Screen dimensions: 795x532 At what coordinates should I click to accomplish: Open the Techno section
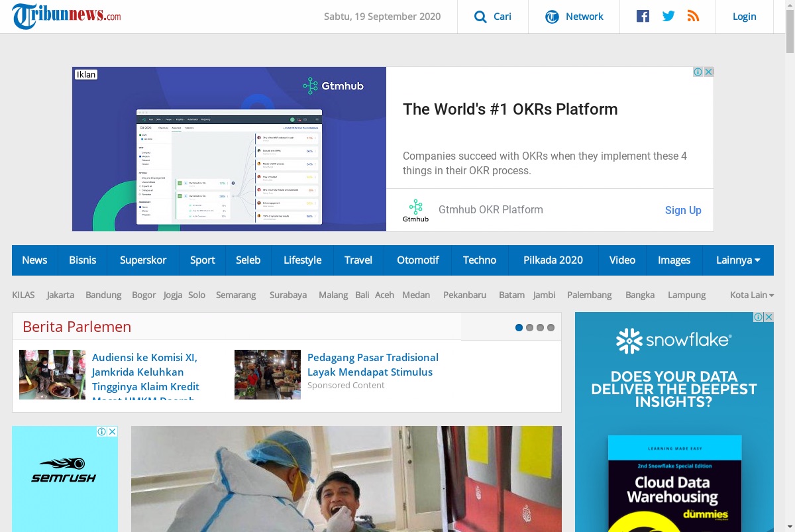(480, 260)
